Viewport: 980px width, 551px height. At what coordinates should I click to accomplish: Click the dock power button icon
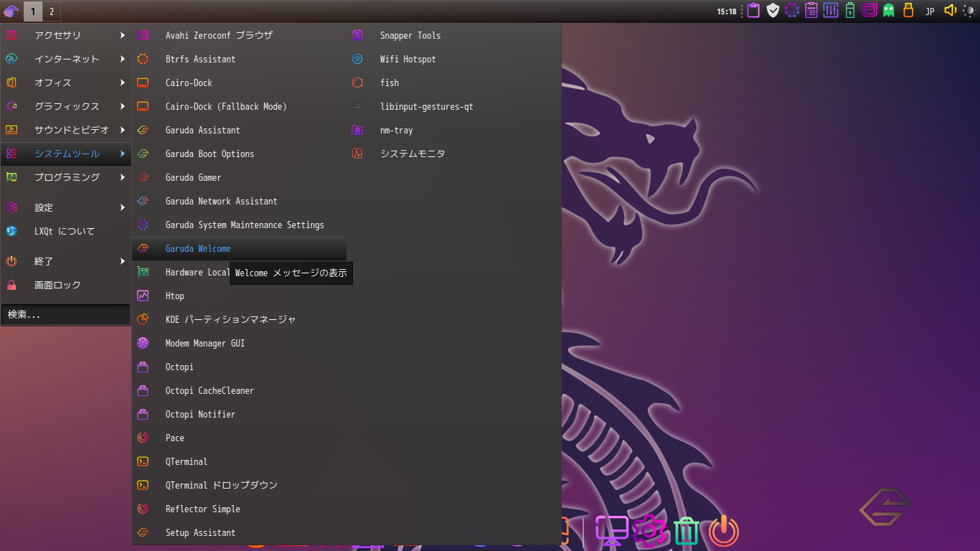pyautogui.click(x=724, y=532)
